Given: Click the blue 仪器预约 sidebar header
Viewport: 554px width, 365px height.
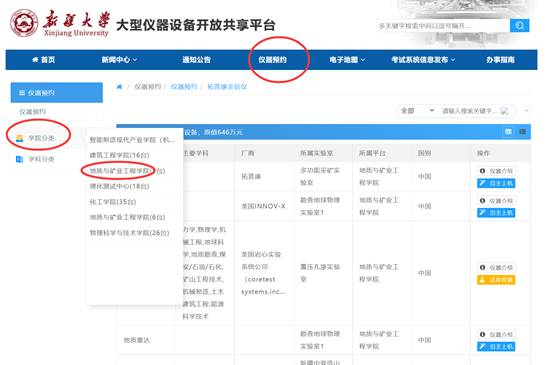Looking at the screenshot, I should click(x=57, y=93).
